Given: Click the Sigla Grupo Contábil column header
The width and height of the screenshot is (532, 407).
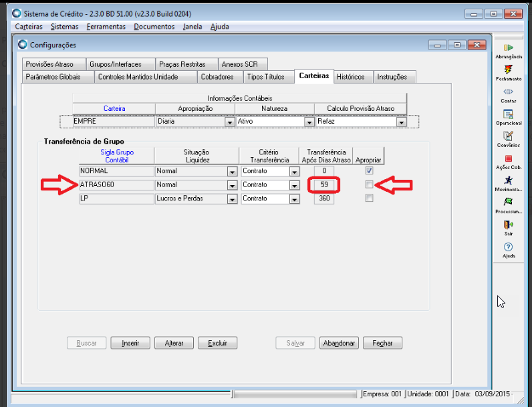Looking at the screenshot, I should (117, 156).
